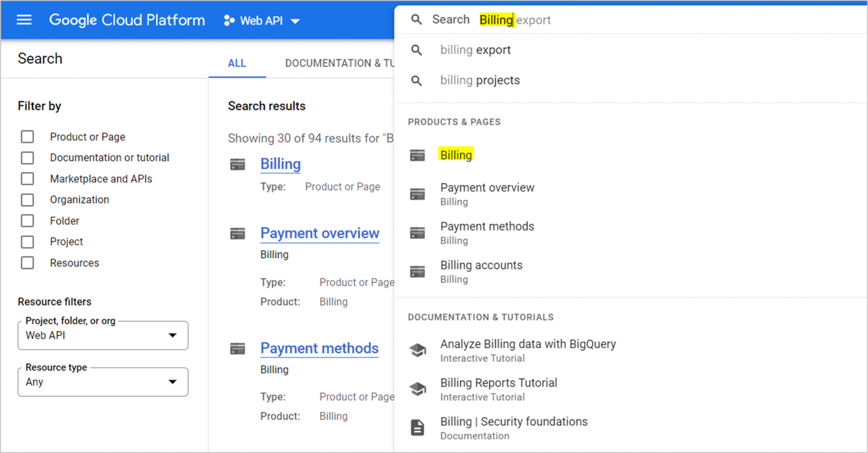The image size is (868, 453).
Task: Switch to the Documentation & Tutorials tab
Action: click(339, 63)
